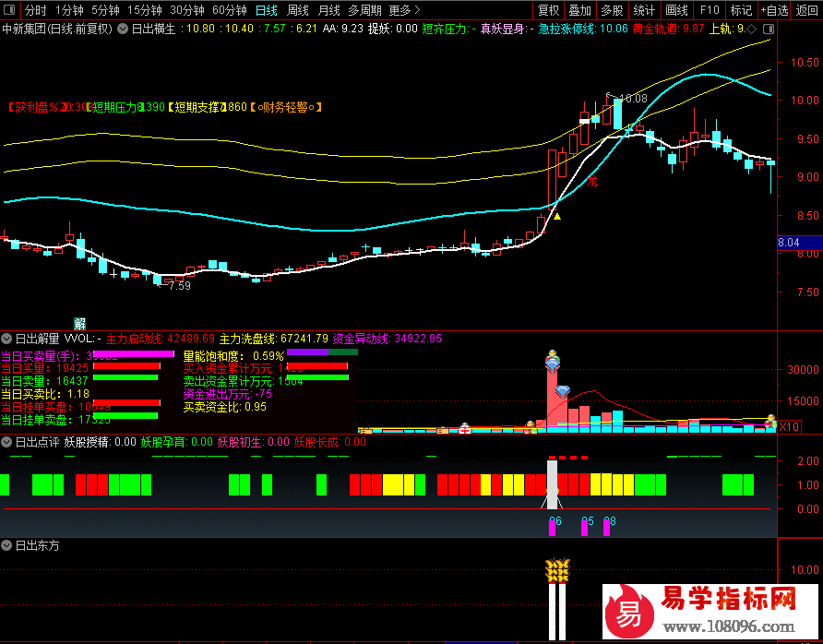Screen dimensions: 823x644
Task: Click the magenta 06 marker in 日出点评 panel
Action: tap(553, 526)
